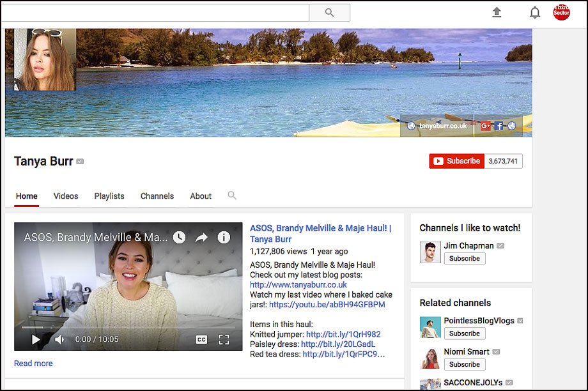Open the Knitted jumper bit.ly link

coord(343,334)
